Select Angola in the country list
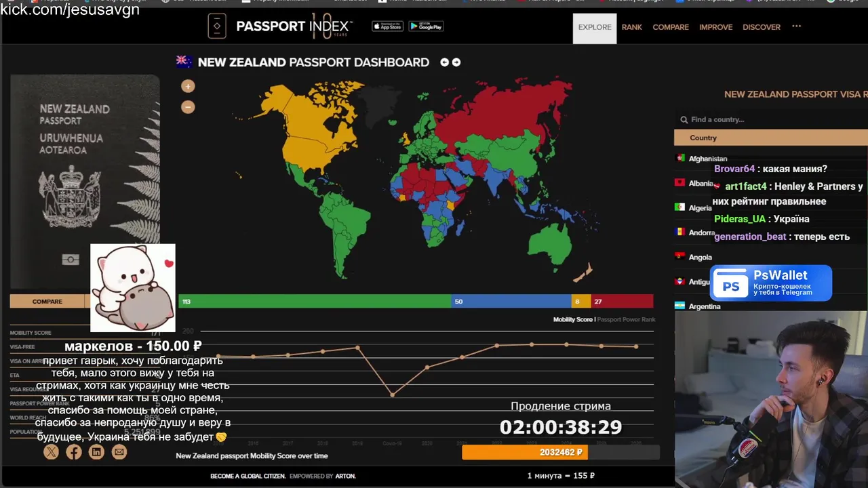 [701, 258]
